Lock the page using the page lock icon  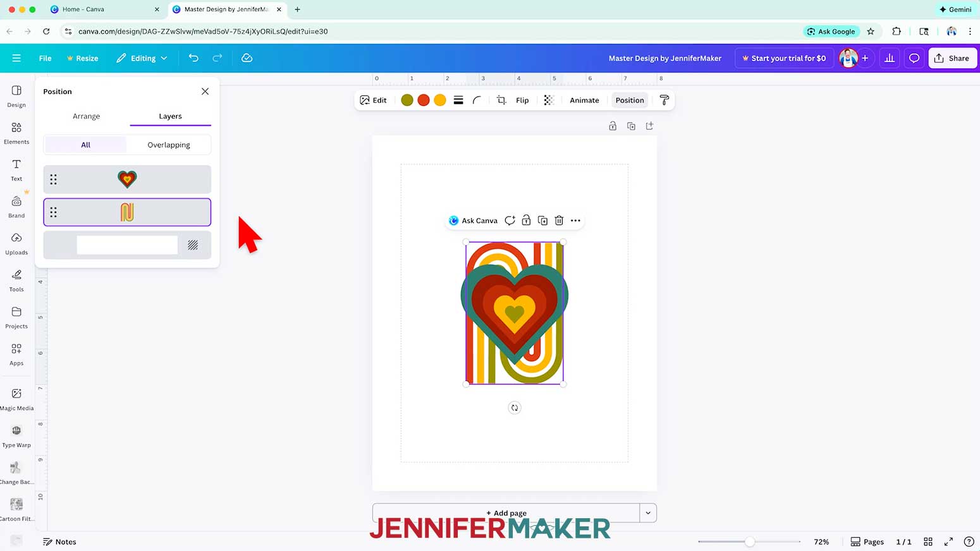[x=613, y=126]
